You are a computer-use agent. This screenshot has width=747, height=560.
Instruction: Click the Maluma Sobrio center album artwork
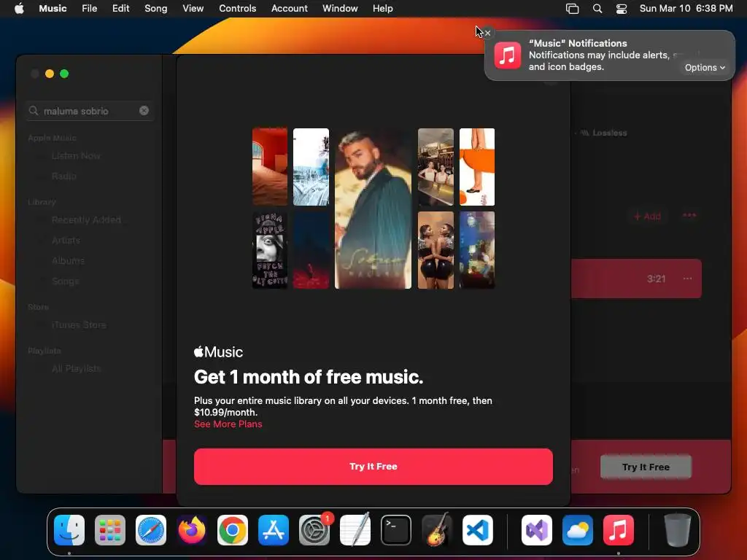pyautogui.click(x=373, y=208)
